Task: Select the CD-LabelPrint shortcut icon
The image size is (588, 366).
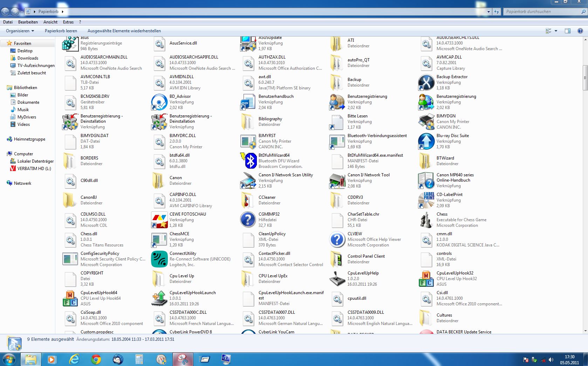Action: click(x=426, y=200)
